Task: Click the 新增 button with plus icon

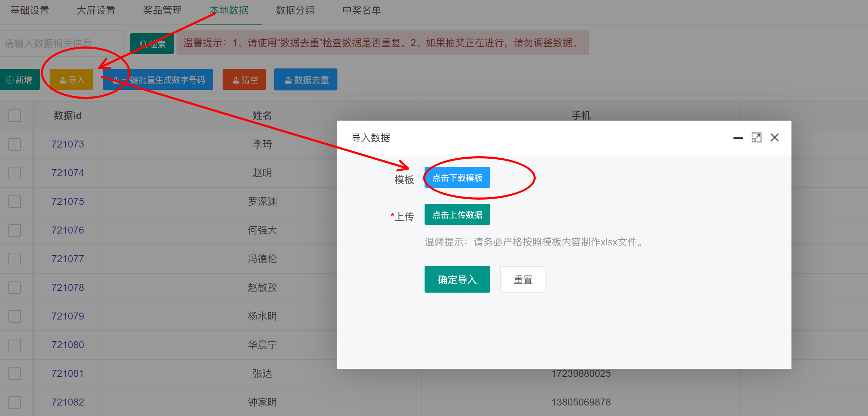Action: pyautogui.click(x=20, y=80)
